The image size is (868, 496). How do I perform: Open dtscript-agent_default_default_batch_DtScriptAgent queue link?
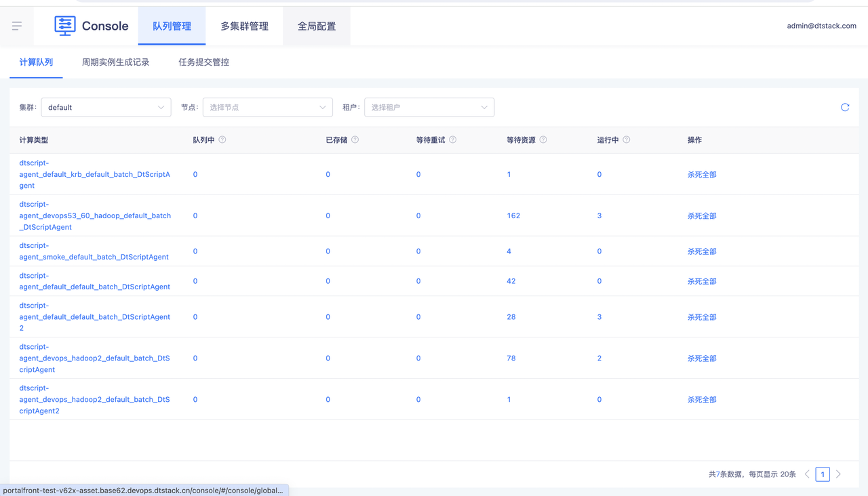tap(95, 281)
